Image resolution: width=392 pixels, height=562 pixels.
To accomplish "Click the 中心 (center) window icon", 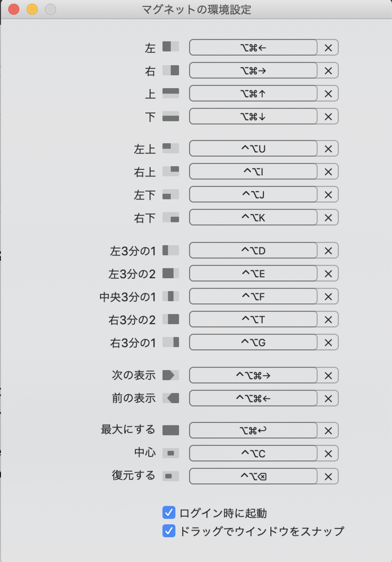I will [170, 453].
